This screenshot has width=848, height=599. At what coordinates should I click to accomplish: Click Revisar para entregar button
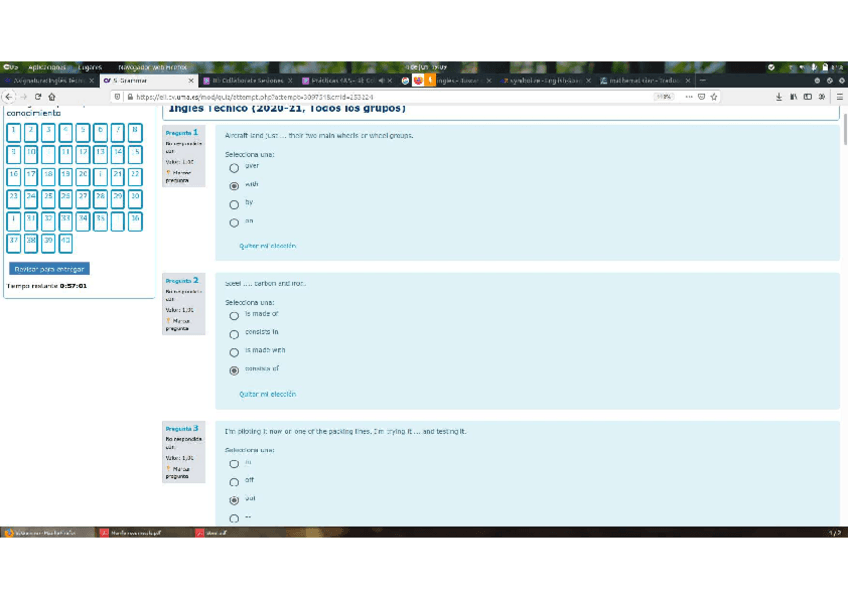click(x=49, y=269)
